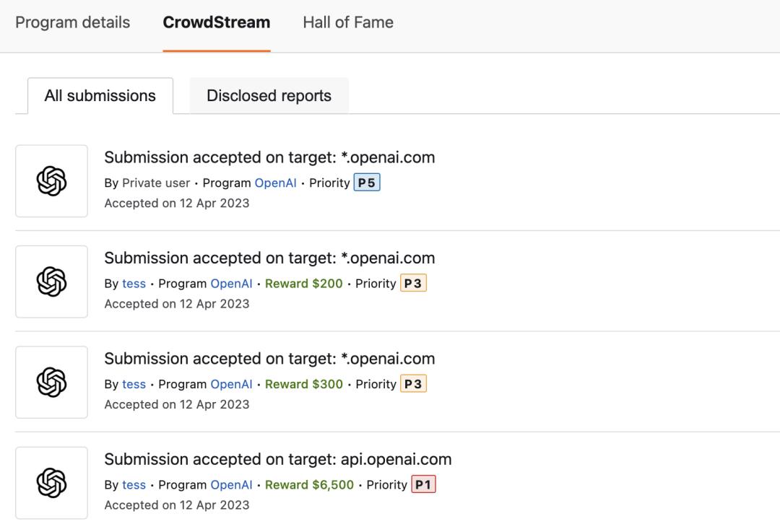This screenshot has height=532, width=780.
Task: Open tess profile on $200 reward submission
Action: click(x=134, y=284)
